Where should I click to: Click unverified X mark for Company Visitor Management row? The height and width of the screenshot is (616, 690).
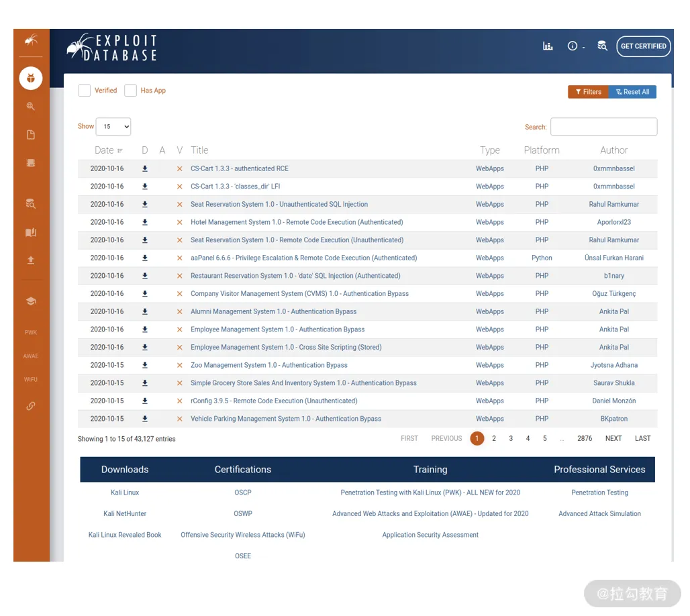(x=179, y=294)
